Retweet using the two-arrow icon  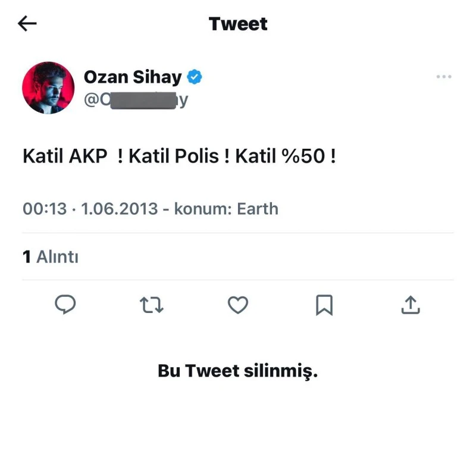point(151,305)
